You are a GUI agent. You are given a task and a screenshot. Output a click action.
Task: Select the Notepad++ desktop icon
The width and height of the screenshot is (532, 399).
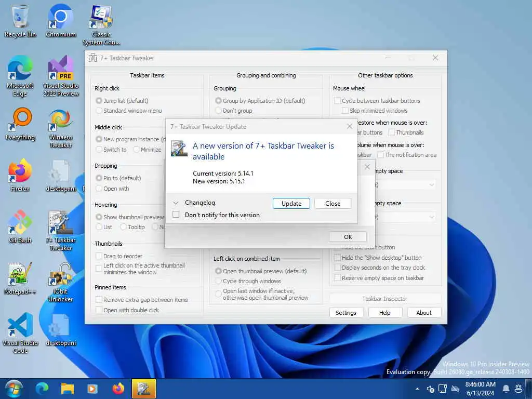point(20,278)
